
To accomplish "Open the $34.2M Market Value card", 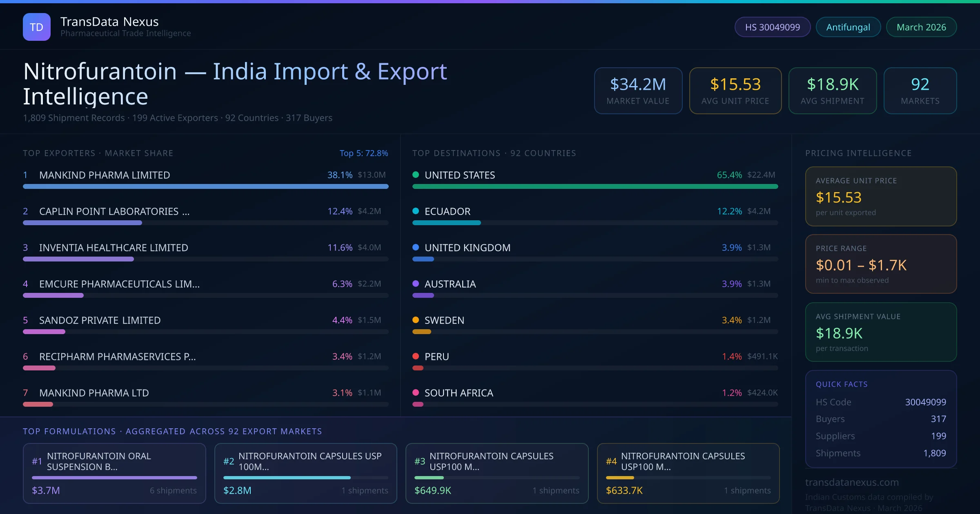I will tap(638, 91).
